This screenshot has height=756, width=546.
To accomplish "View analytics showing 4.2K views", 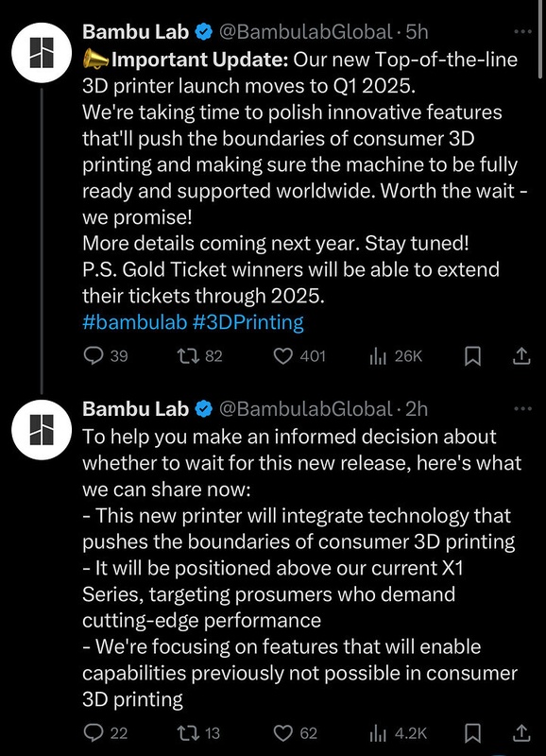I will [x=398, y=733].
